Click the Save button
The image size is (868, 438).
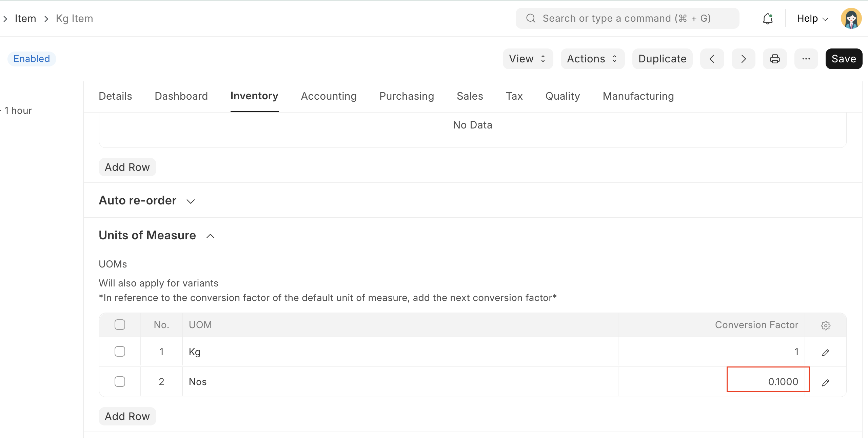click(844, 59)
